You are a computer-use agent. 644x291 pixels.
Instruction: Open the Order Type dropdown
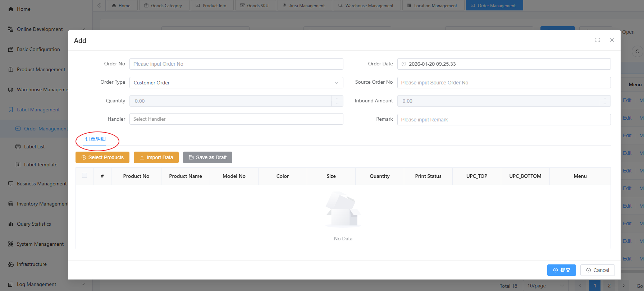tap(236, 83)
